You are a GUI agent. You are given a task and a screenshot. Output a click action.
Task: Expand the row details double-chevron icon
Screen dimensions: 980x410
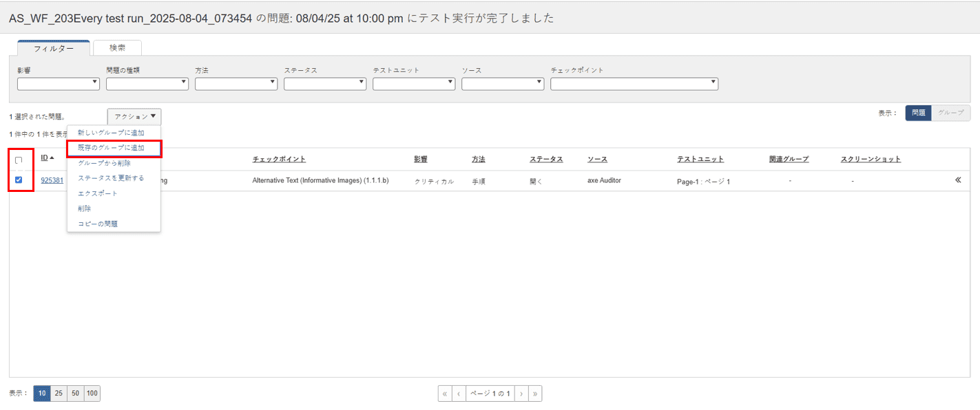[x=958, y=180]
